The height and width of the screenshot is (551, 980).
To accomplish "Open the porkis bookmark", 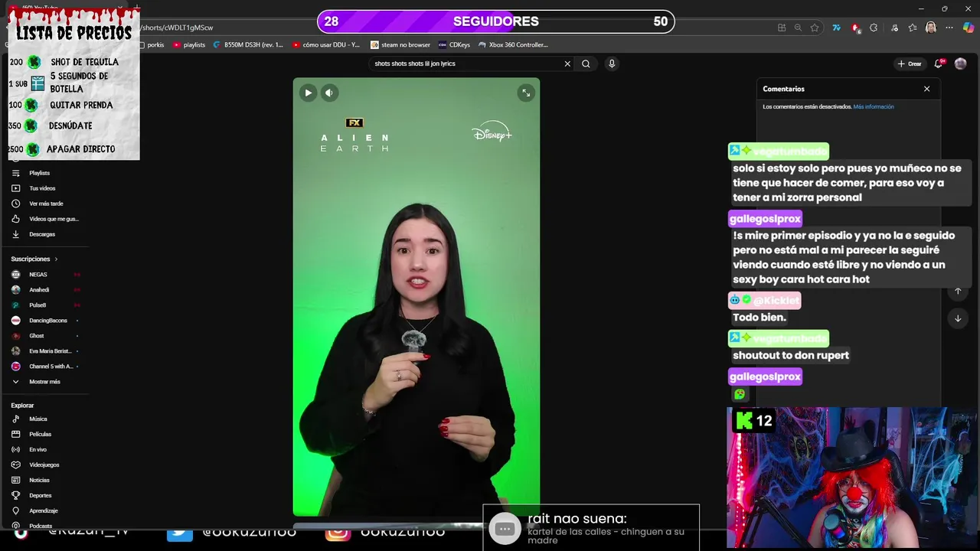I will click(x=153, y=45).
